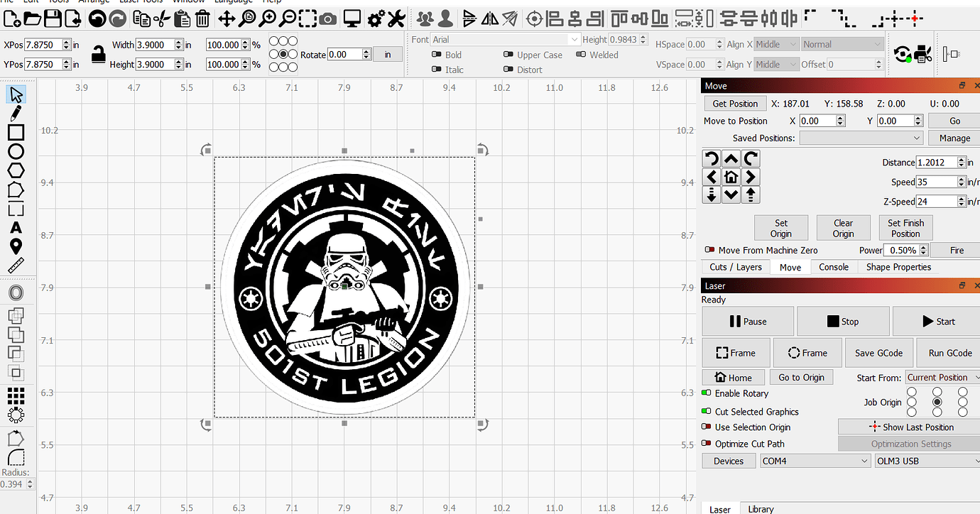Click the Flip Horizontal mirror icon

[489, 18]
